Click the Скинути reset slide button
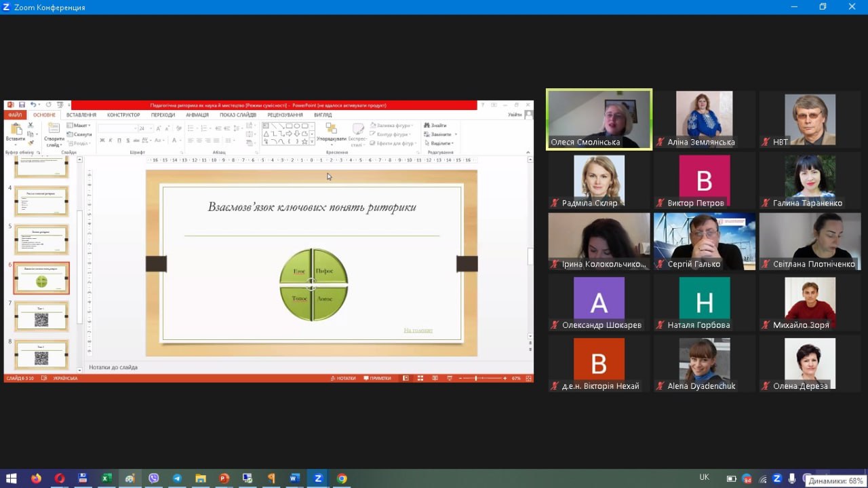The height and width of the screenshot is (488, 868). (79, 134)
